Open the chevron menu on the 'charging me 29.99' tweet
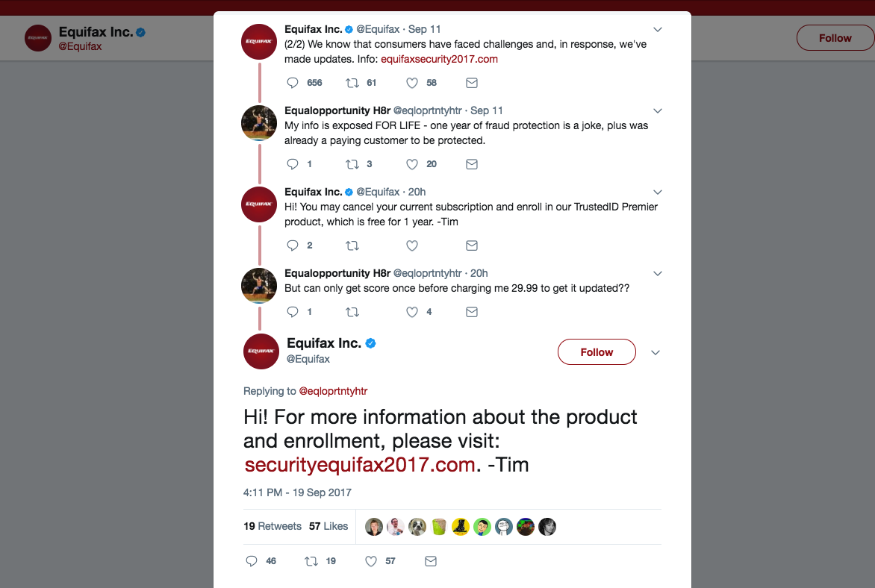The image size is (875, 588). pos(657,273)
